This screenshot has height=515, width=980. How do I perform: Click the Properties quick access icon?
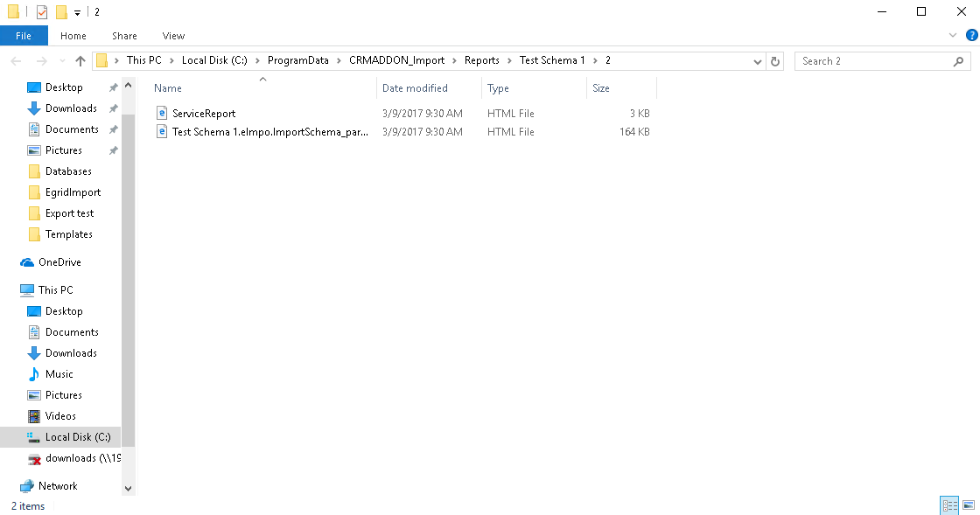coord(42,12)
